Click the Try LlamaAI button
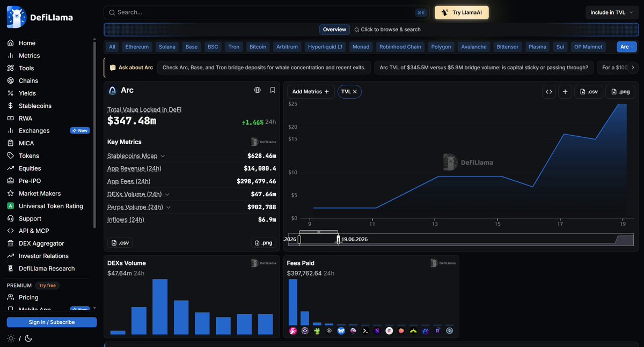The width and height of the screenshot is (644, 347). point(462,12)
